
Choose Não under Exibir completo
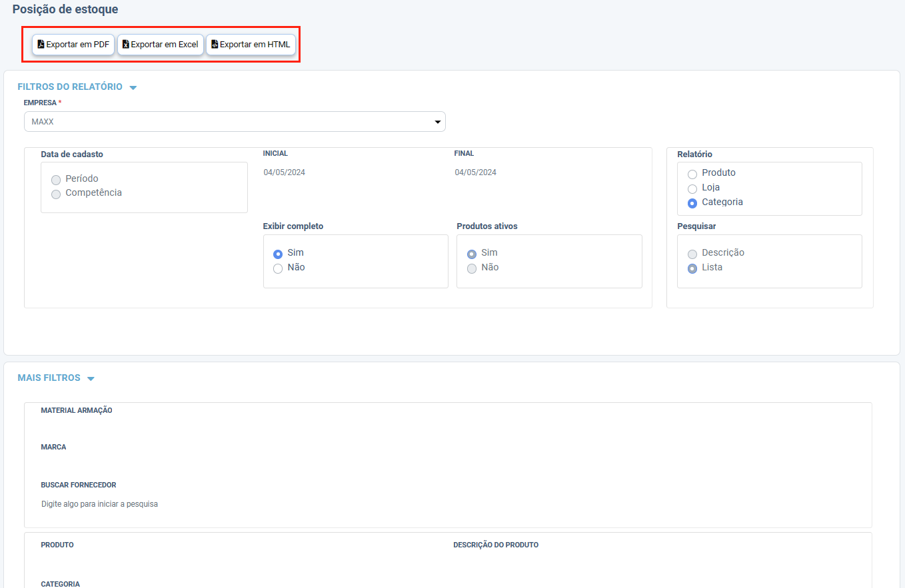pos(278,268)
